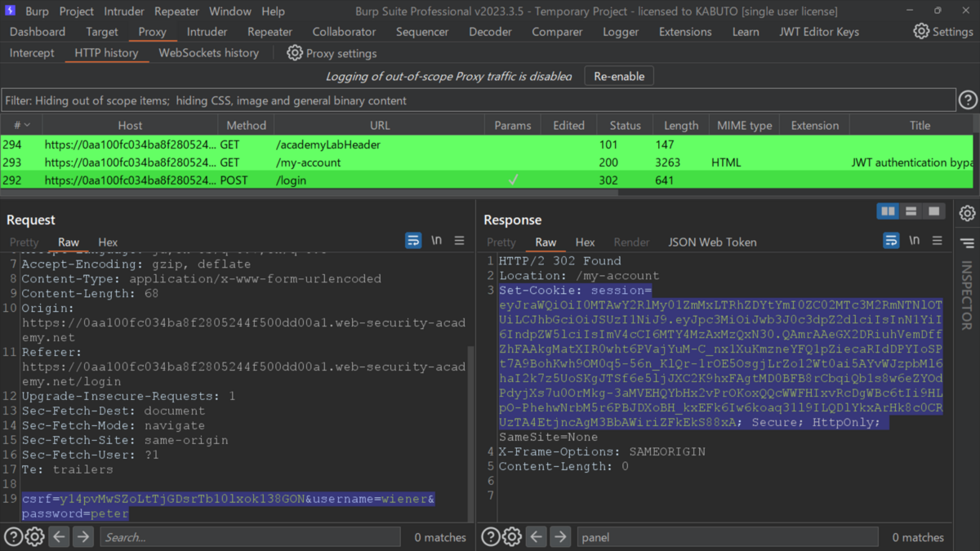Open Inspector settings gear icon
The height and width of the screenshot is (551, 980).
[968, 213]
